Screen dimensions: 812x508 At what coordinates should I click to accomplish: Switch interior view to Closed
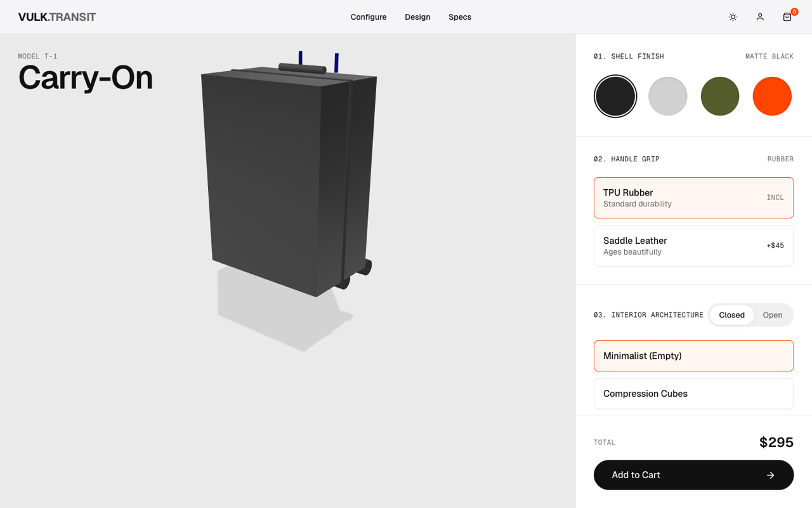731,315
